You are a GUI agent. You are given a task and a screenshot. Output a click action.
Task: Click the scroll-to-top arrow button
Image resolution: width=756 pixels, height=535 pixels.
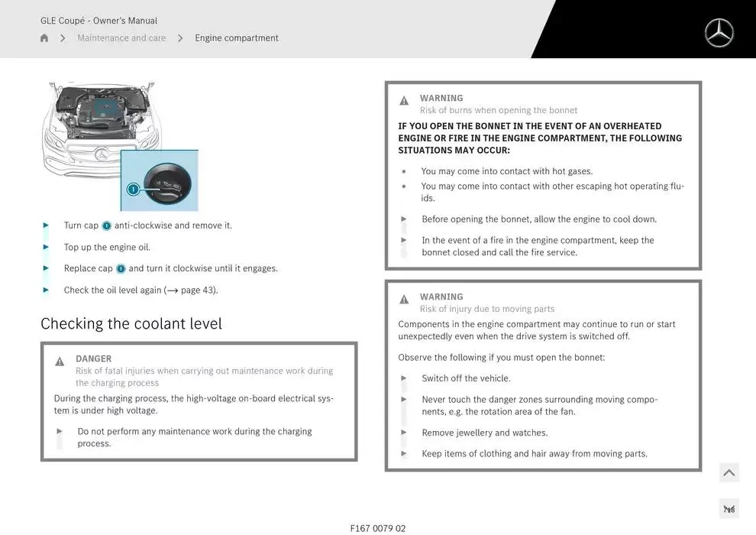[729, 473]
